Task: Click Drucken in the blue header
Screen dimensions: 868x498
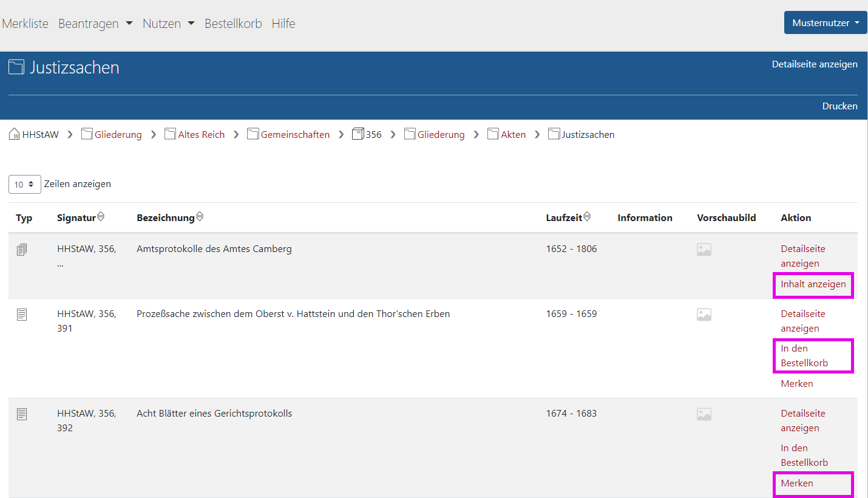Action: coord(840,106)
